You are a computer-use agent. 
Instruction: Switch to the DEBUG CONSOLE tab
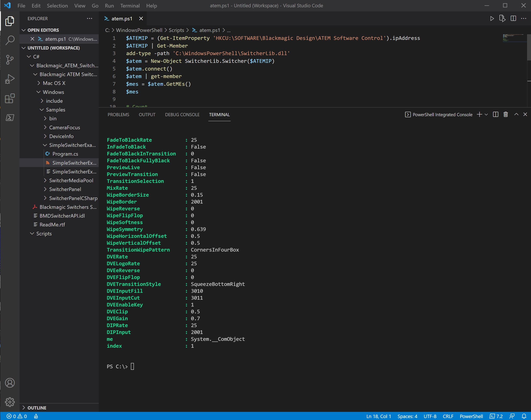point(182,114)
